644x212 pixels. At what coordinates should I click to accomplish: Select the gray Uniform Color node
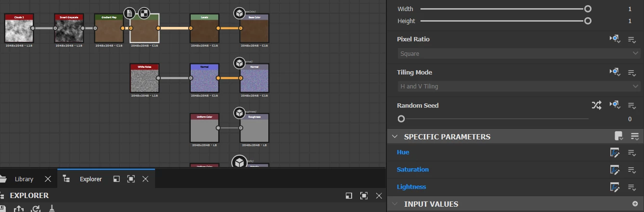(x=204, y=128)
